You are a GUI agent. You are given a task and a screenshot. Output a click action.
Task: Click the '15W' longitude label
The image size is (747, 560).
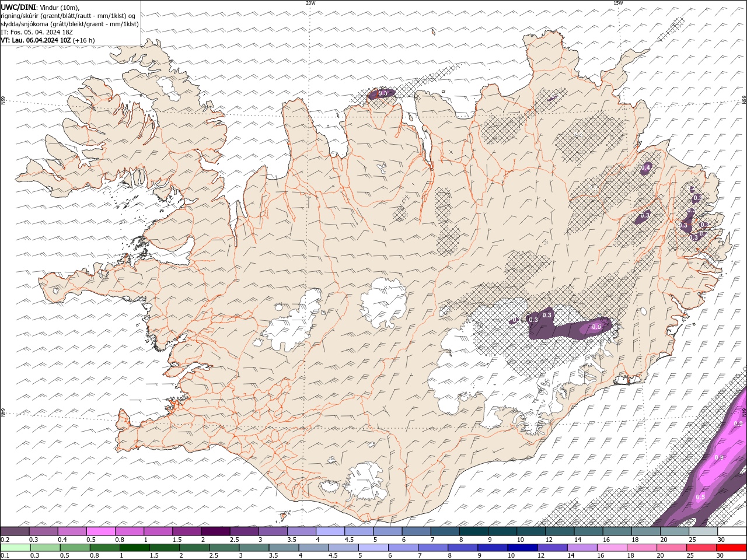(618, 3)
